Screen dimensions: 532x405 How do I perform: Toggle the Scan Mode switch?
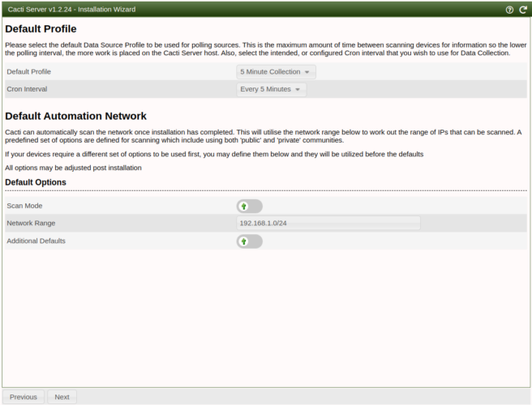250,206
